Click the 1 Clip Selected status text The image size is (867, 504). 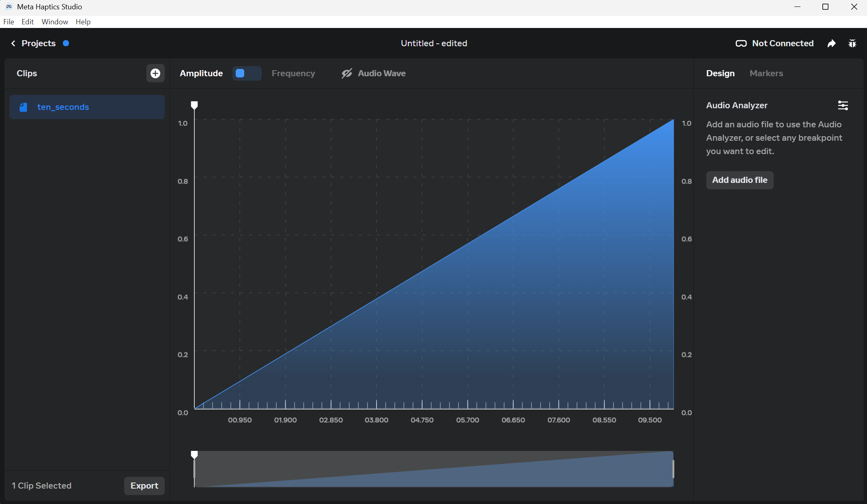41,486
